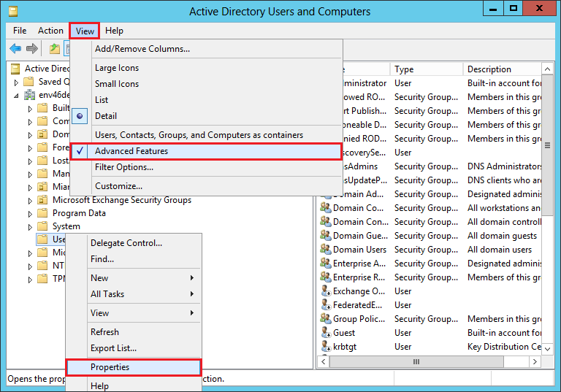The image size is (561, 392).
Task: Click the horizontal scrollbar thumb
Action: pyautogui.click(x=416, y=361)
